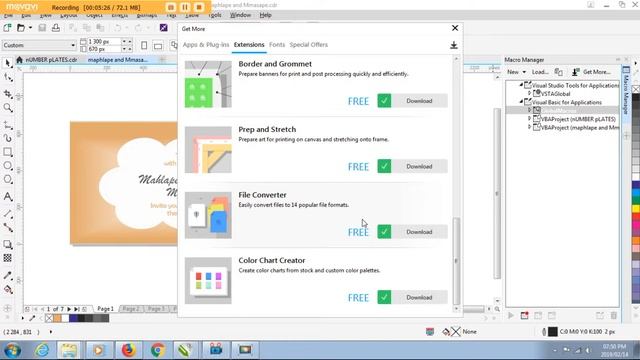Toggle checkmark for Prep and Stretch
Screen dimensions: 640x360
[384, 166]
